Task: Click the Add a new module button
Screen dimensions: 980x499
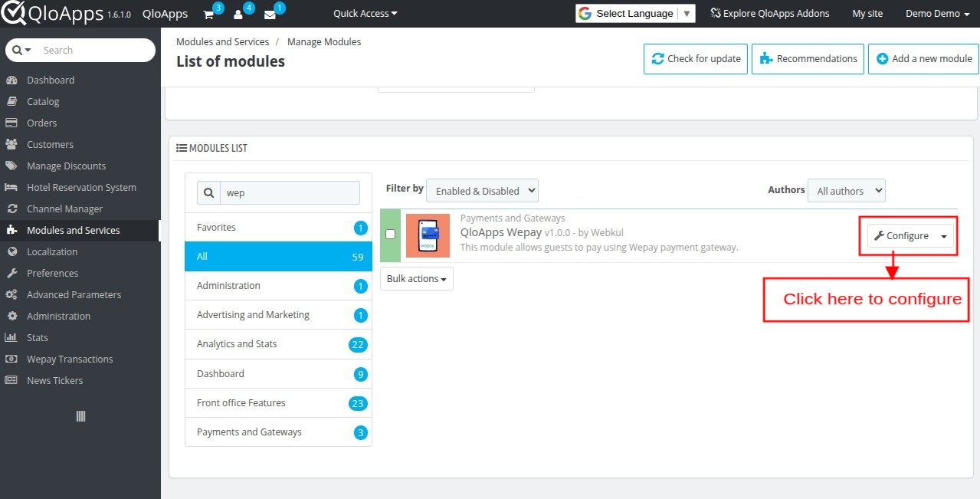Action: pos(923,58)
